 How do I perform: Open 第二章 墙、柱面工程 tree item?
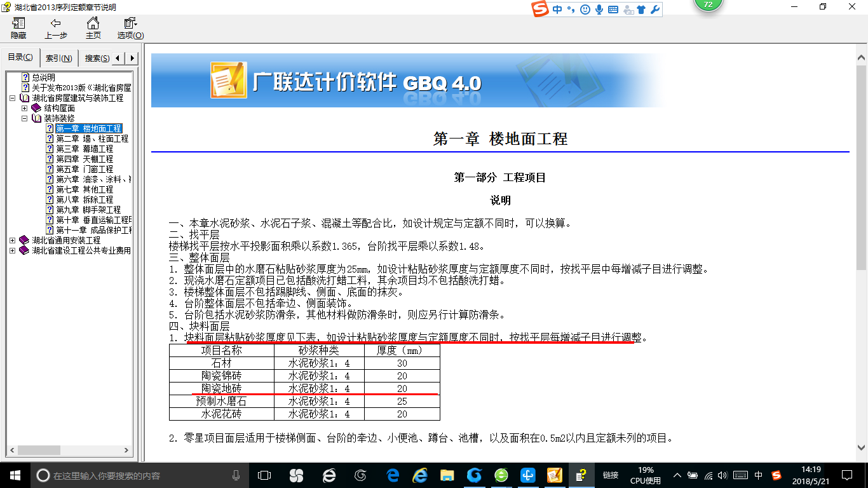pyautogui.click(x=92, y=139)
